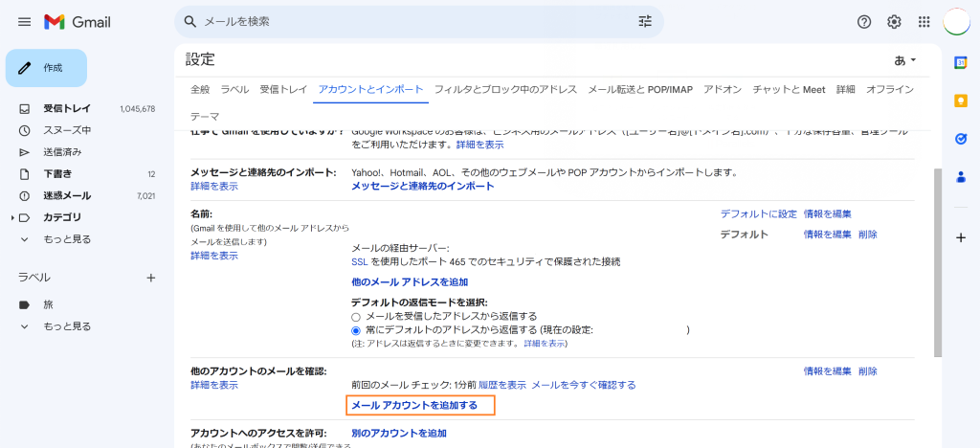
Task: Open the Settings gear icon
Action: point(895,22)
